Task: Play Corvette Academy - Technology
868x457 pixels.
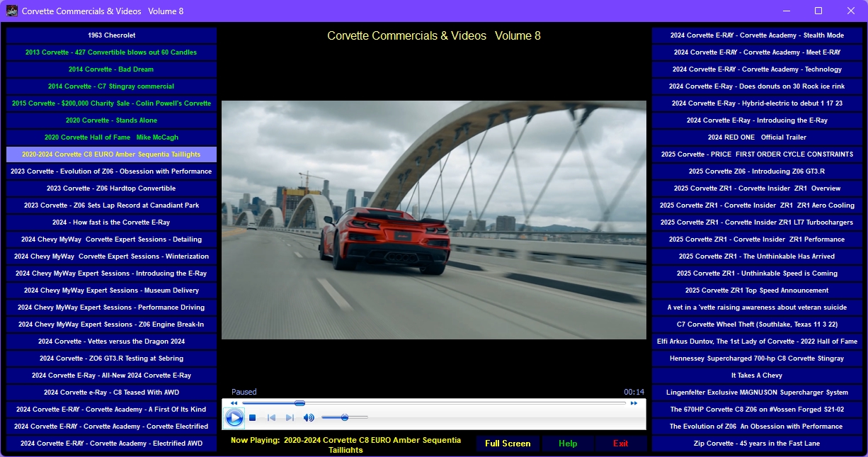Action: (757, 69)
